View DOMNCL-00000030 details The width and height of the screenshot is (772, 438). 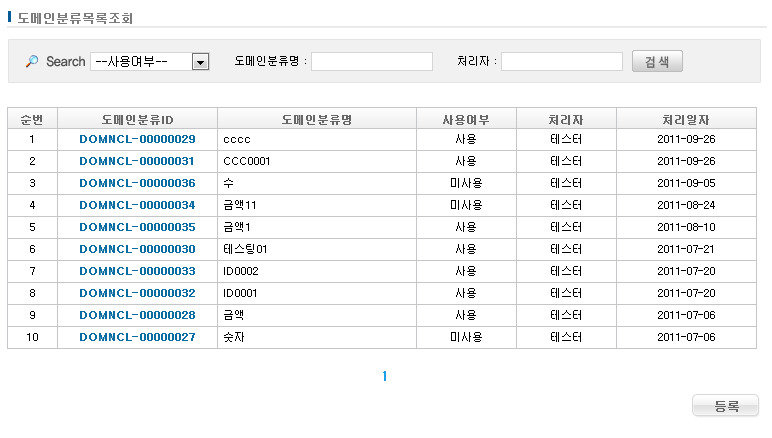(x=137, y=249)
